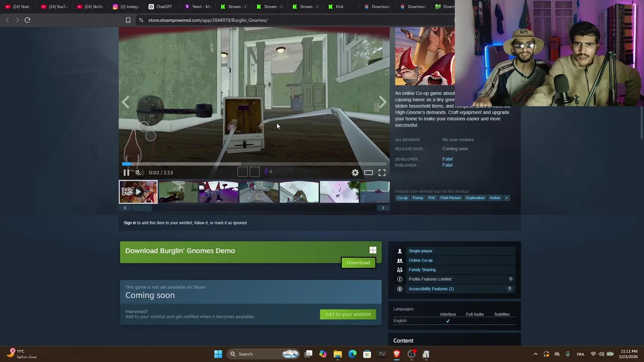Open Accessibility Features (2) details

click(x=431, y=289)
